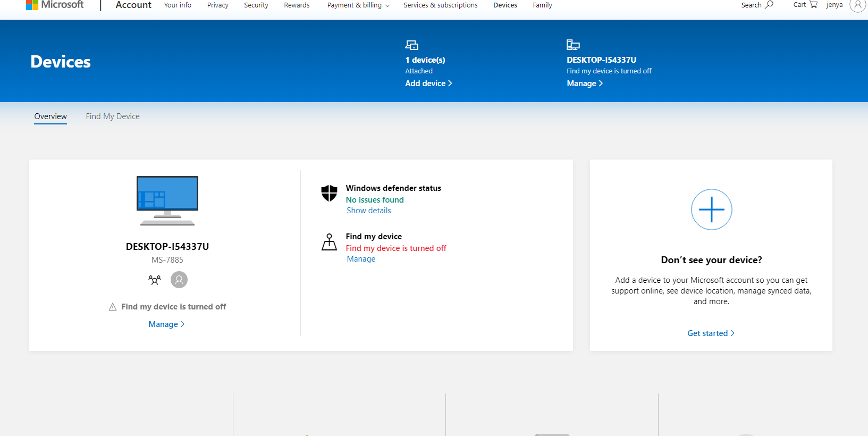The image size is (868, 436).
Task: Click the user profile avatar icon
Action: pyautogui.click(x=857, y=5)
